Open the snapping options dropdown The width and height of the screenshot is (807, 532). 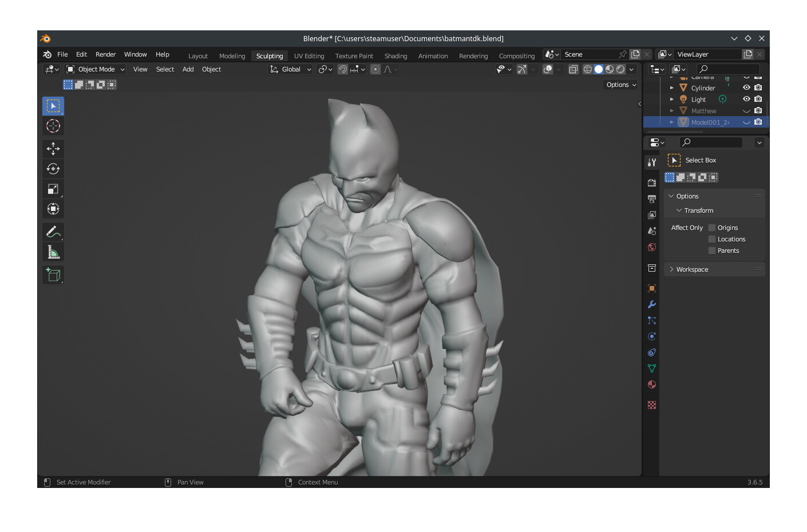point(358,69)
